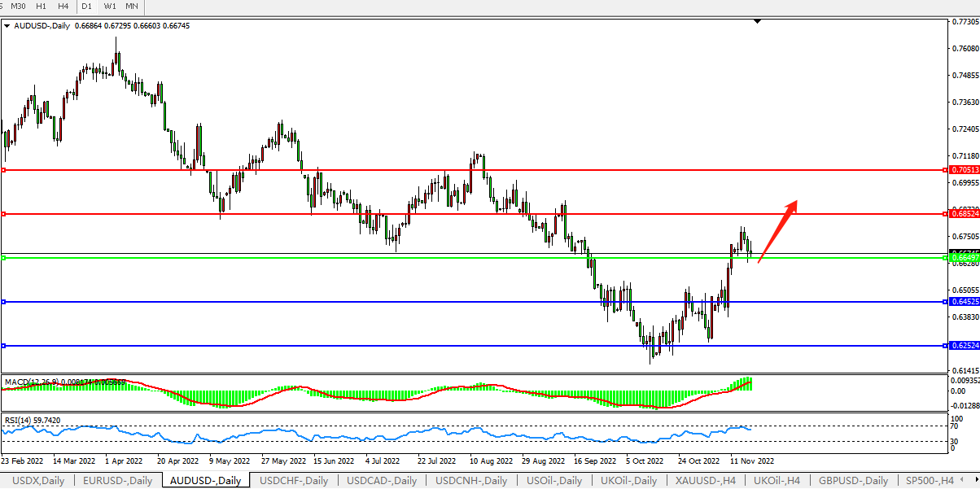
Task: Enable the H4 timeframe
Action: [x=63, y=7]
